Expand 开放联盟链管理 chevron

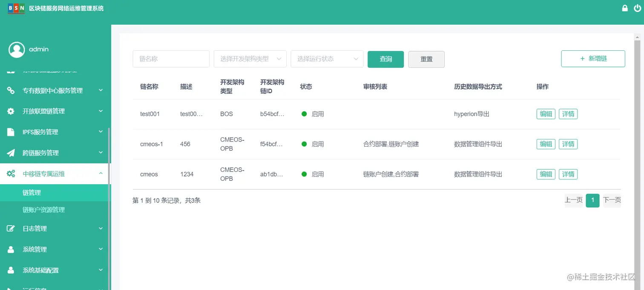(101, 111)
